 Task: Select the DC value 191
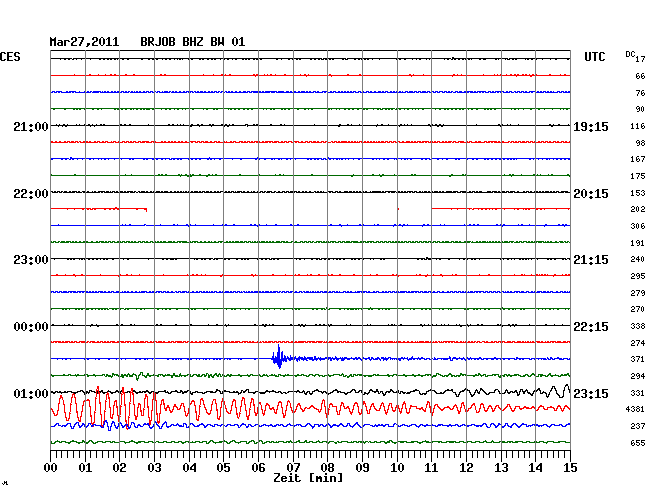click(638, 243)
